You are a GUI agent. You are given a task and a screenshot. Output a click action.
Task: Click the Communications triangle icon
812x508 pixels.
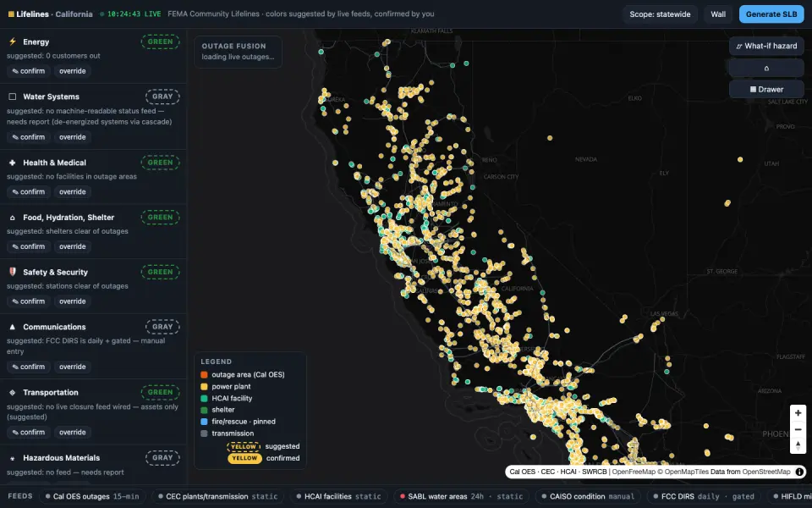13,327
